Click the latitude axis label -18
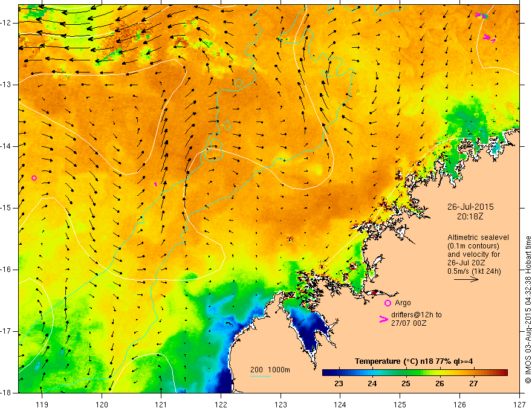The width and height of the screenshot is (532, 411). [x=7, y=393]
